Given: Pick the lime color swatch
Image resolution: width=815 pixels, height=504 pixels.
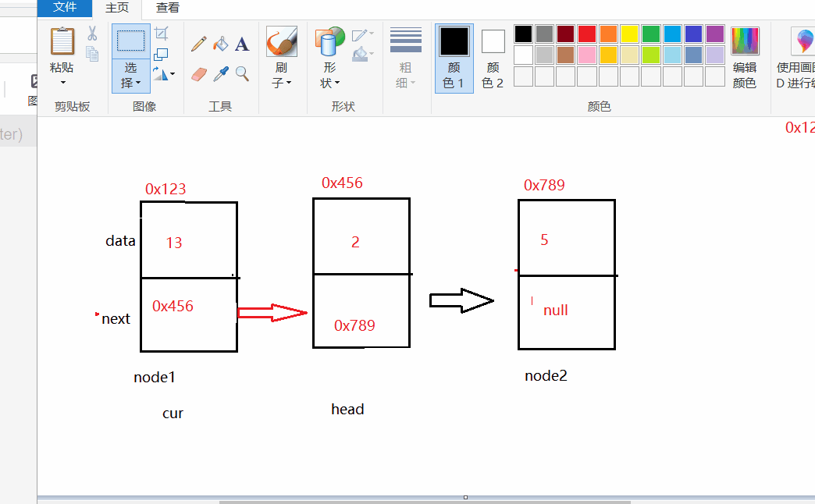Looking at the screenshot, I should pyautogui.click(x=651, y=55).
